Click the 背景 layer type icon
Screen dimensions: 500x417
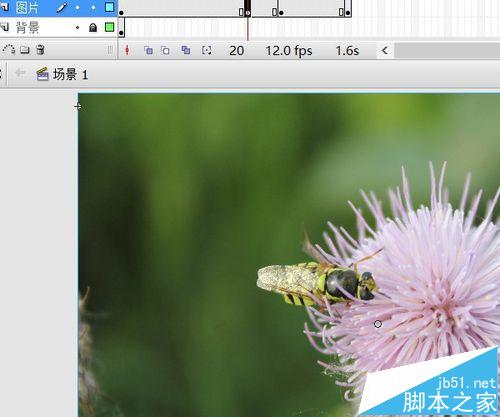pos(5,27)
